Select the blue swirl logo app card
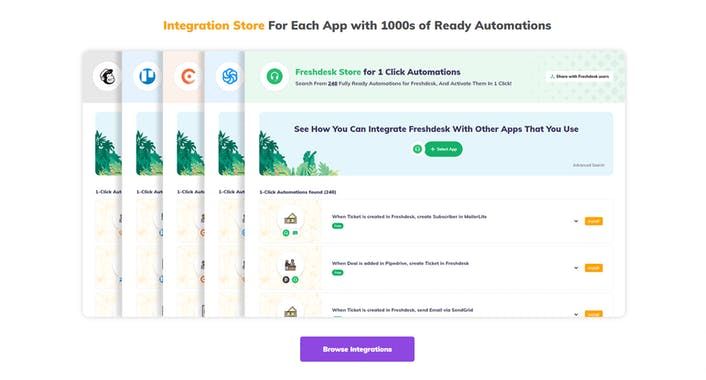This screenshot has height=380, width=706. tap(230, 76)
